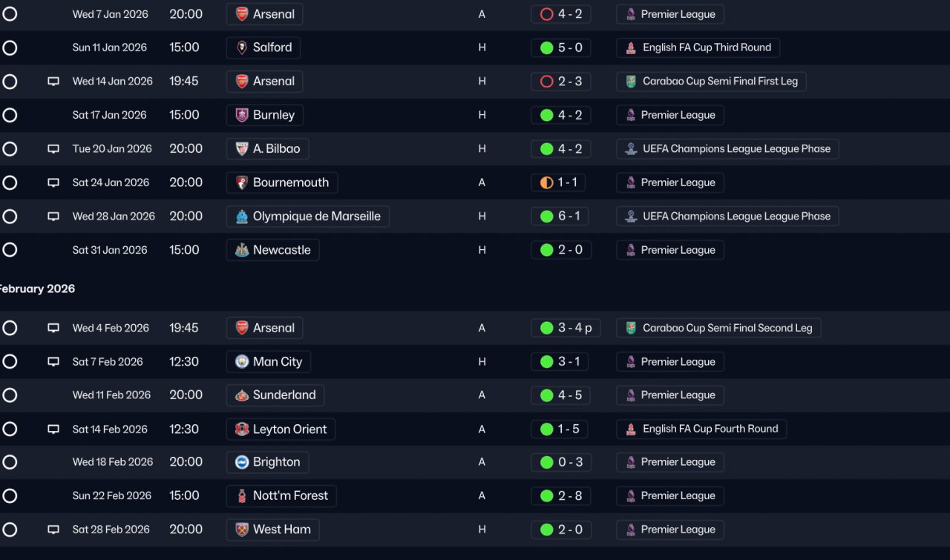Open the Bournemouth team link
The width and height of the screenshot is (950, 560).
(x=282, y=182)
